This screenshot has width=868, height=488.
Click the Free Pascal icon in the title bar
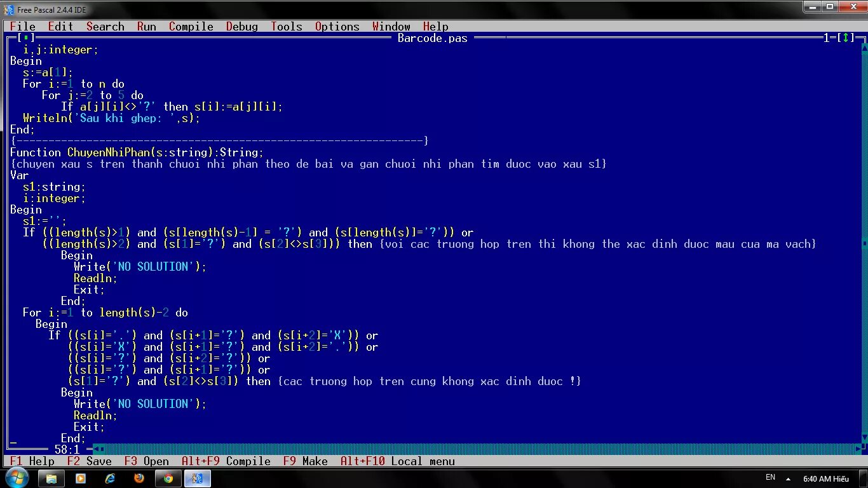tap(9, 10)
